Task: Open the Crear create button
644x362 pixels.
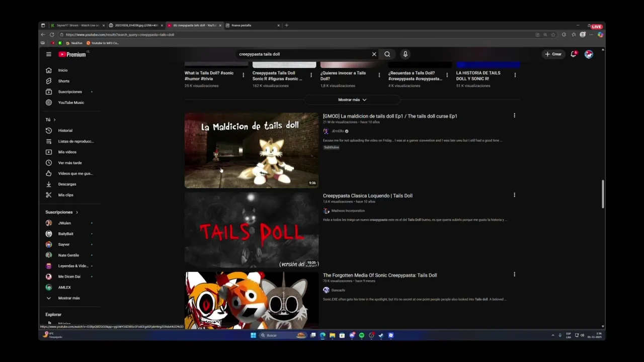Action: [553, 54]
